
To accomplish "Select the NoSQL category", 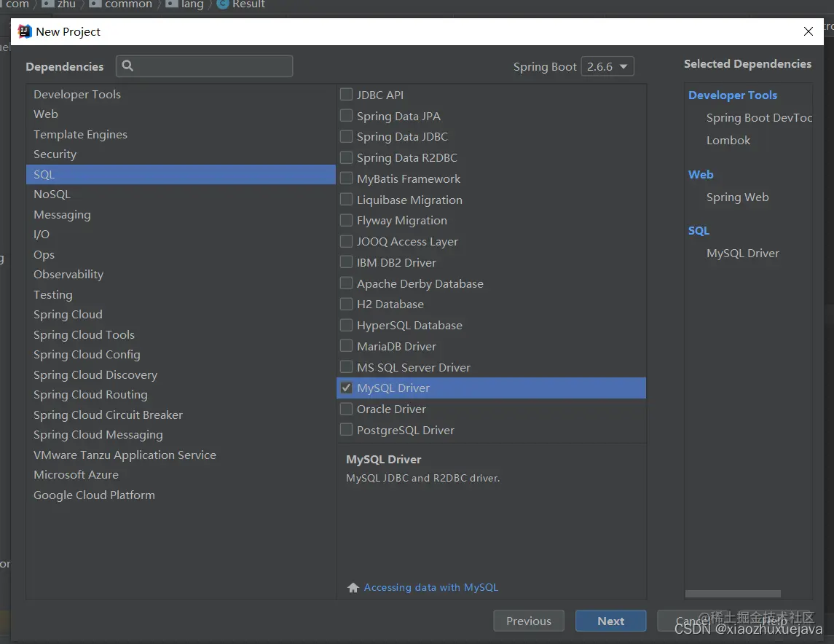I will (x=181, y=194).
